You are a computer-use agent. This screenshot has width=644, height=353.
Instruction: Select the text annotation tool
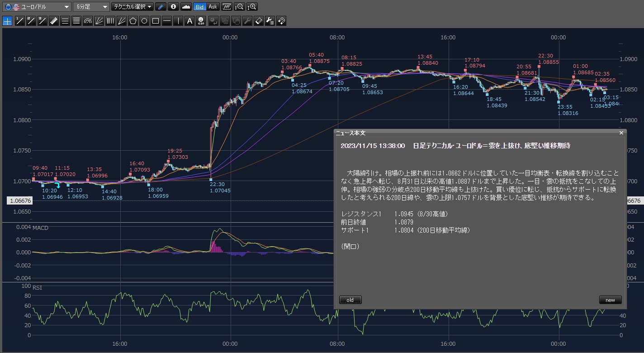(189, 21)
